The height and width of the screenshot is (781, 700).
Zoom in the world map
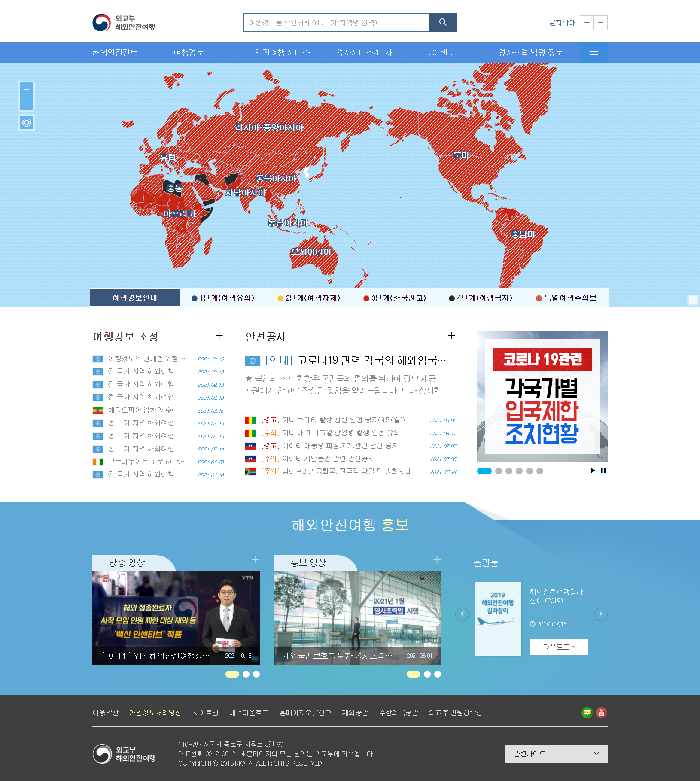(x=27, y=89)
